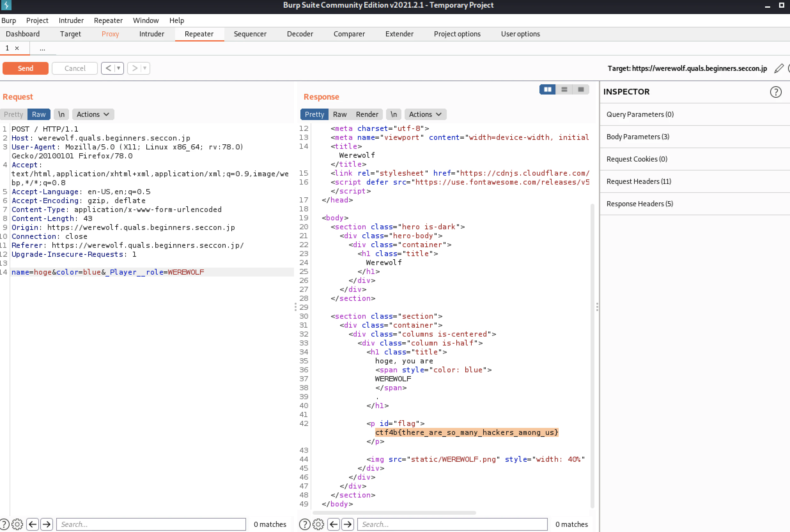
Task: Go to next match in response search
Action: click(x=348, y=524)
